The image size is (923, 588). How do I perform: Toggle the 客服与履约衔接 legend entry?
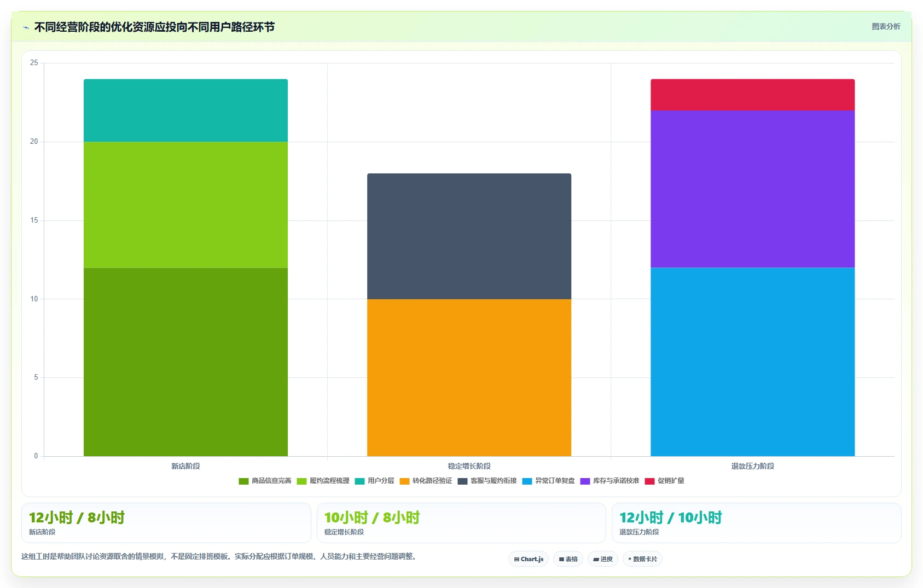(x=487, y=481)
